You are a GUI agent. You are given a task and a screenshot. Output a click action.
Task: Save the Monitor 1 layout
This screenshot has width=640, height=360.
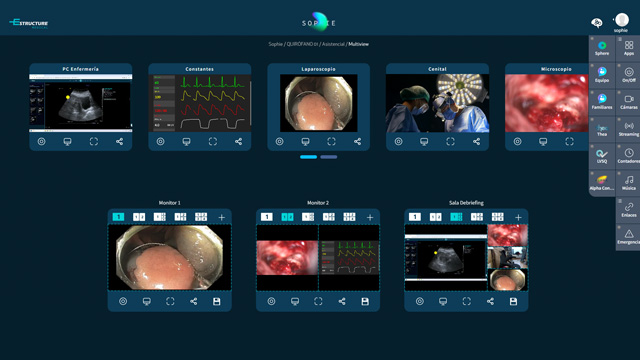pyautogui.click(x=217, y=301)
